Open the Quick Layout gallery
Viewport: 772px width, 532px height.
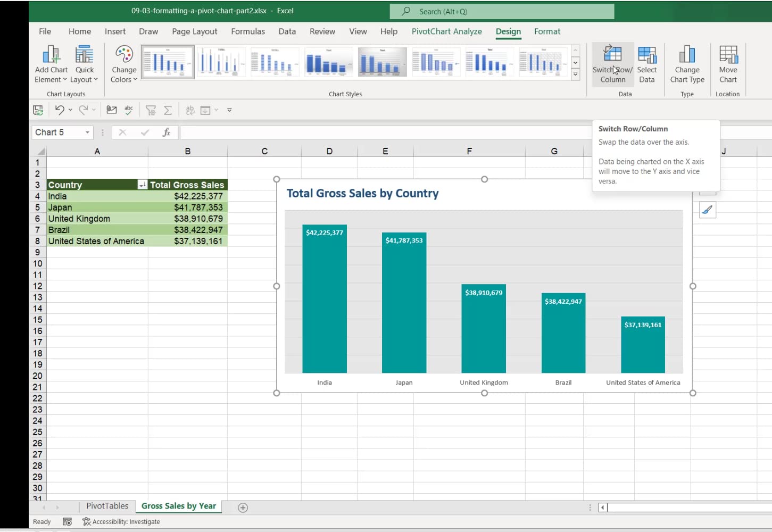(x=84, y=64)
